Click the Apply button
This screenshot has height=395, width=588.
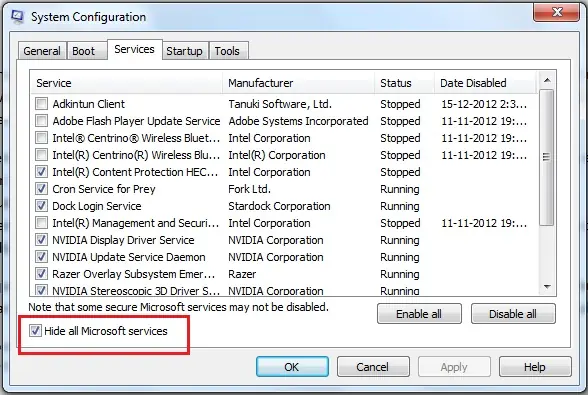pos(454,366)
